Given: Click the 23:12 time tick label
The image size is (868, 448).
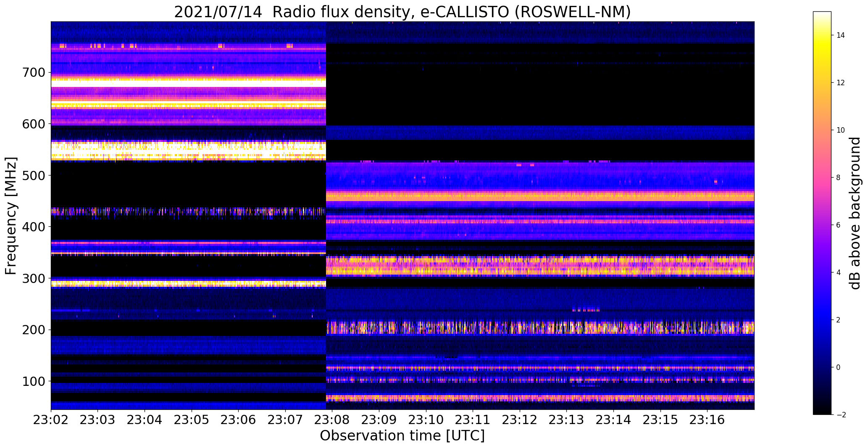Looking at the screenshot, I should (520, 420).
